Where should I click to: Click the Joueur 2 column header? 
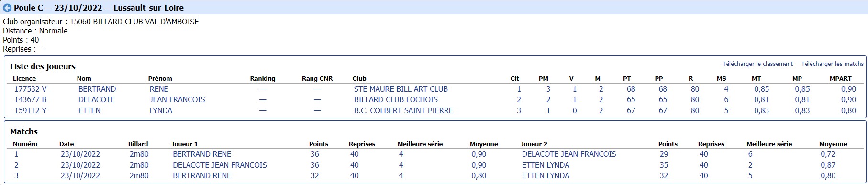(534, 144)
